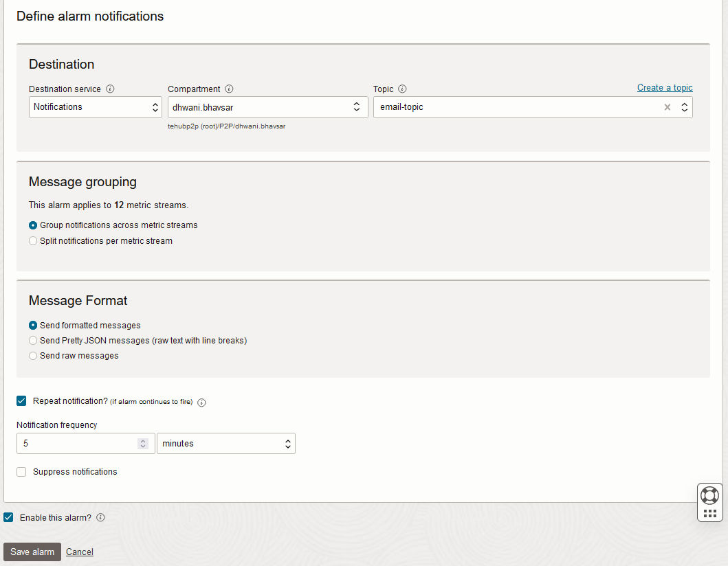Click the Topic info icon
The image size is (728, 566).
coord(403,89)
